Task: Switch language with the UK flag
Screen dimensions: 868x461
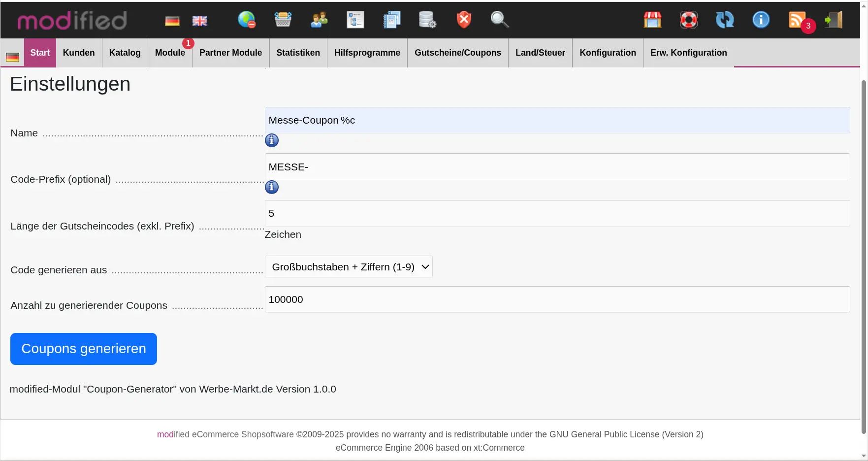Action: (199, 21)
